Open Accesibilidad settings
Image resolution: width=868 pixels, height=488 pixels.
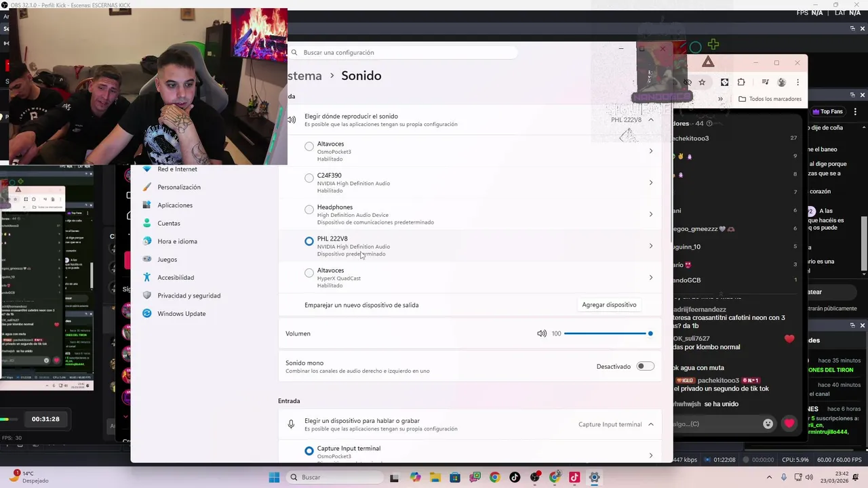[x=176, y=277]
